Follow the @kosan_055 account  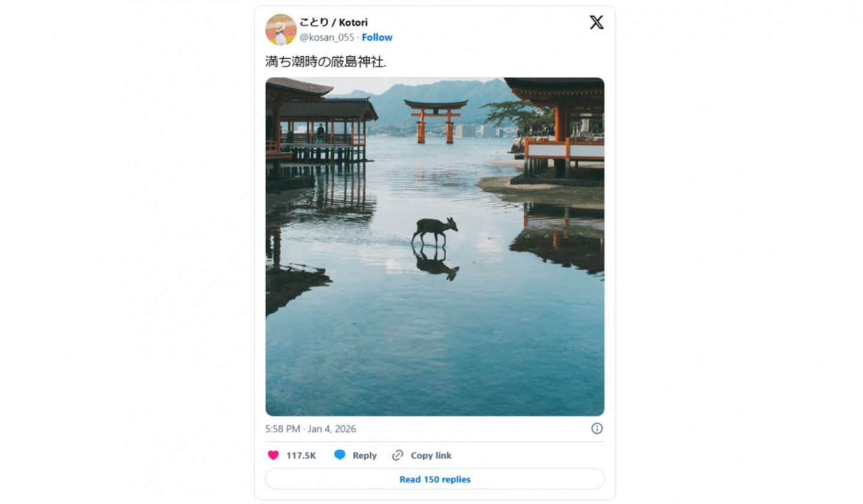377,37
